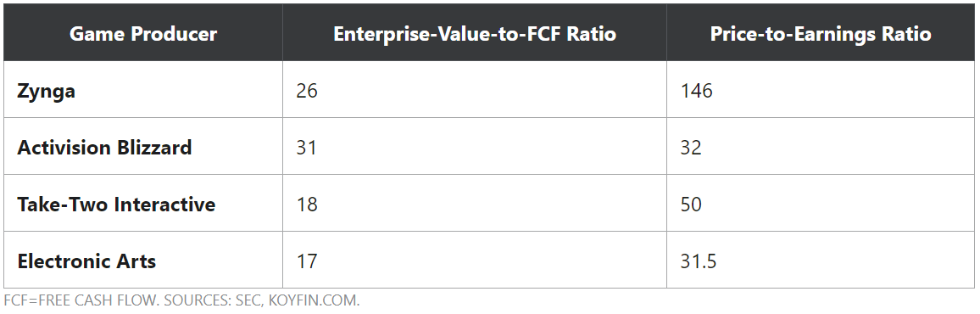980x314 pixels.
Task: Select Electronic Arts' EV-to-FCF value 17
Action: coord(306,261)
